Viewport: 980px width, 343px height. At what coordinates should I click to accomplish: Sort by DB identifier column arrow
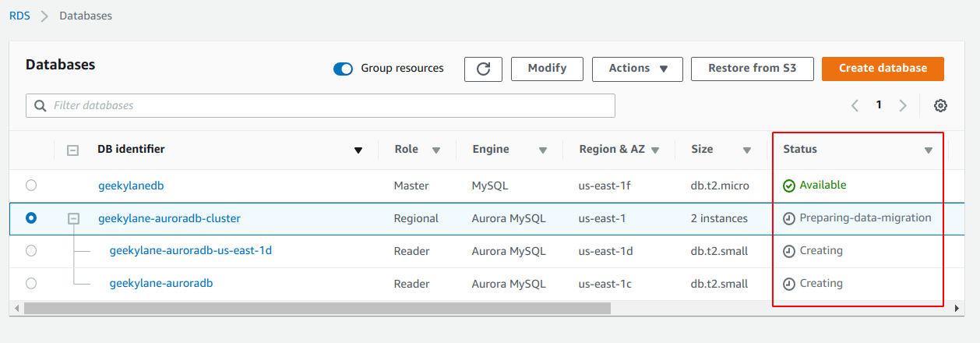[x=358, y=150]
